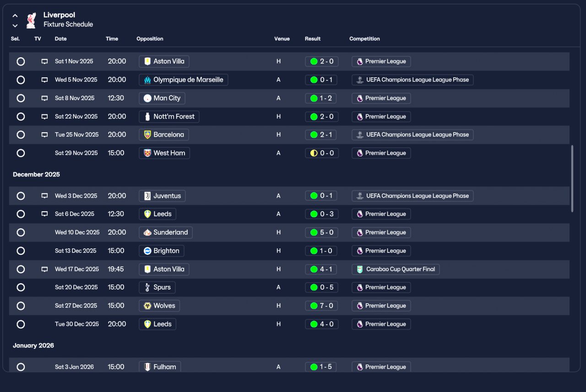The width and height of the screenshot is (586, 392).
Task: Click the TV column header
Action: tap(38, 39)
